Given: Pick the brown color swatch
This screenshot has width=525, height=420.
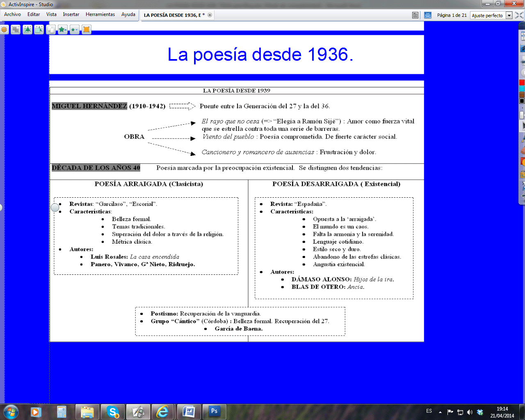Looking at the screenshot, I should click(x=522, y=95).
